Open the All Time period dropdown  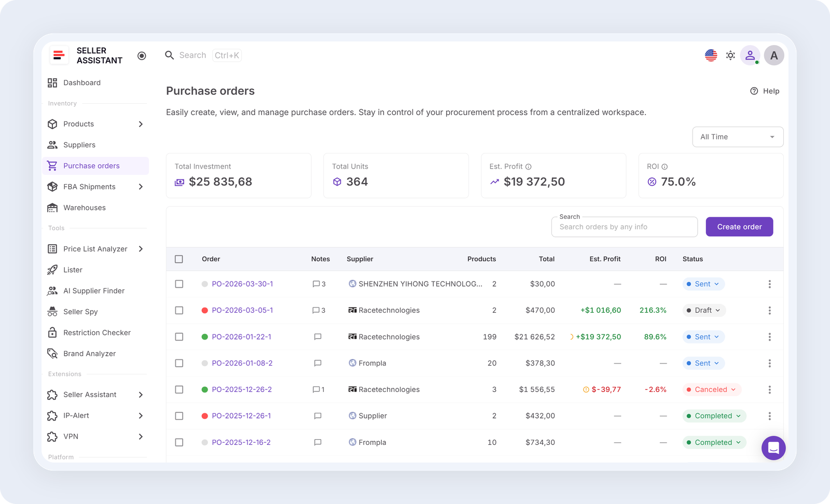point(738,137)
